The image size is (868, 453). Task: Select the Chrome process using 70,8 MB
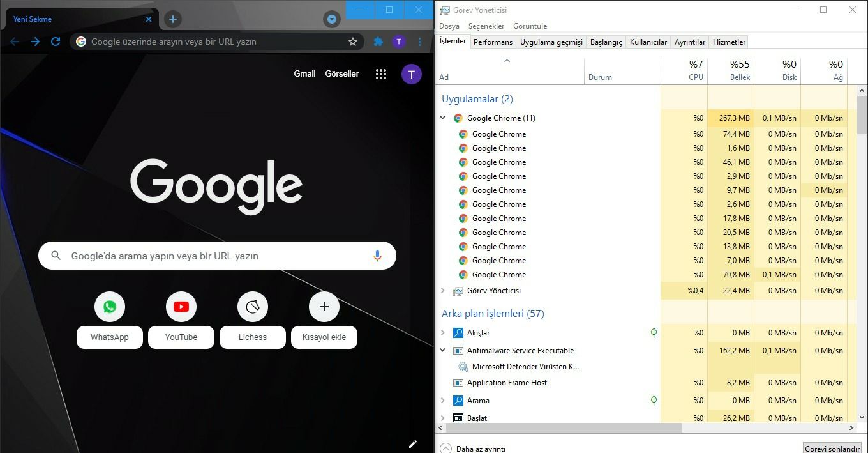point(645,275)
